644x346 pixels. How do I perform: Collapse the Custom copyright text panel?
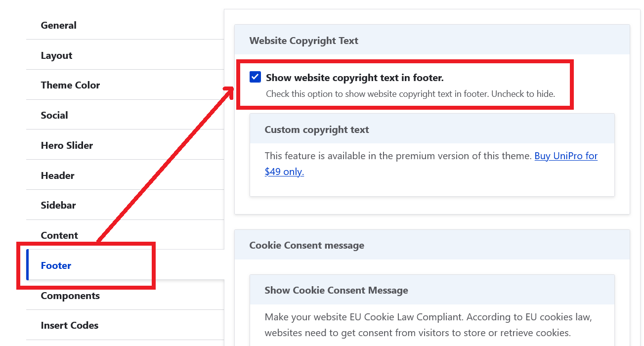pyautogui.click(x=317, y=130)
